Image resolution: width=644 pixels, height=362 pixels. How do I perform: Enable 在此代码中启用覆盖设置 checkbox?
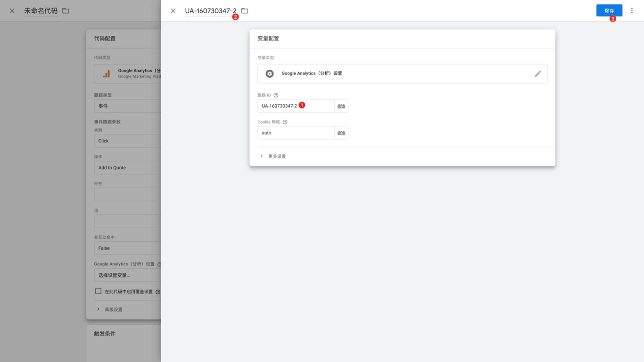98,291
